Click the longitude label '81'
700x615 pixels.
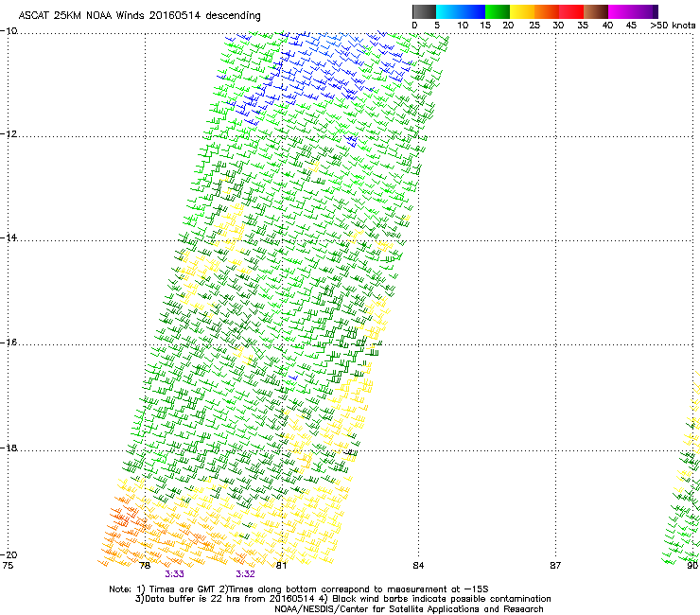coord(281,566)
